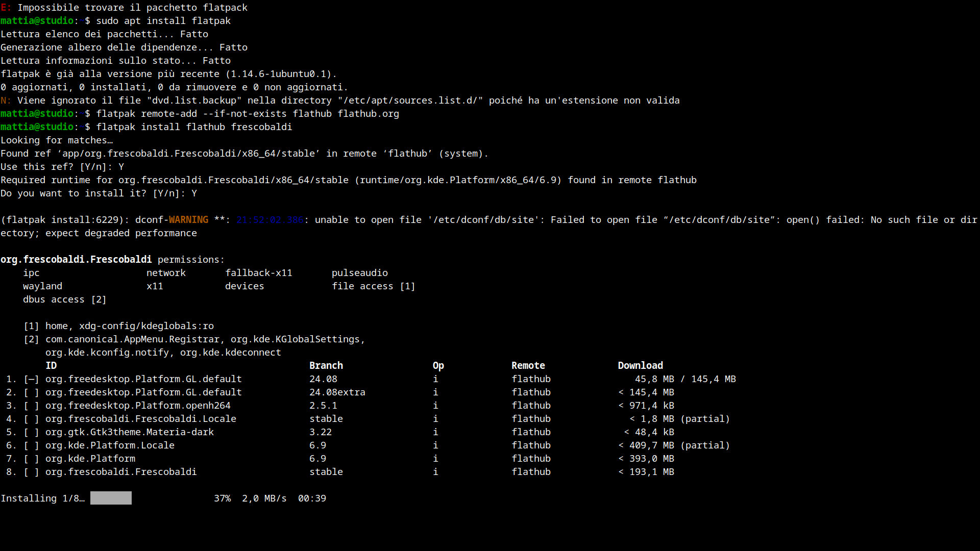Click the checkbox beside org.frescobaldi.Frescobaldi.Locale
Image resolution: width=980 pixels, height=551 pixels.
pyautogui.click(x=31, y=419)
